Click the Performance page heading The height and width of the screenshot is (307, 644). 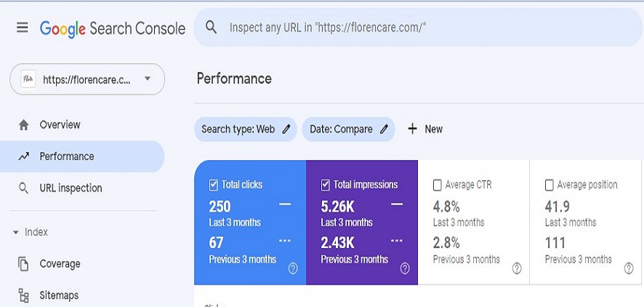[234, 79]
